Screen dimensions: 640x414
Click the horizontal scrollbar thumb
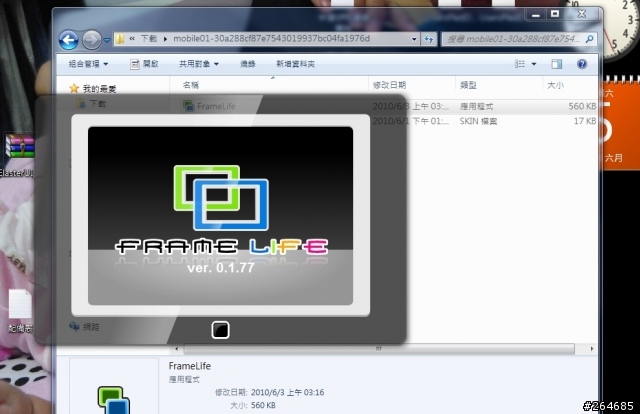click(x=379, y=349)
